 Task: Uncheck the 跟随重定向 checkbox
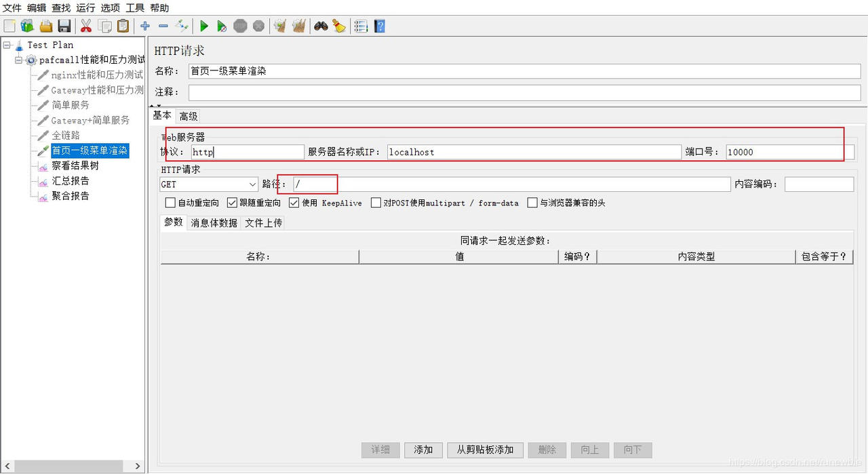point(232,203)
